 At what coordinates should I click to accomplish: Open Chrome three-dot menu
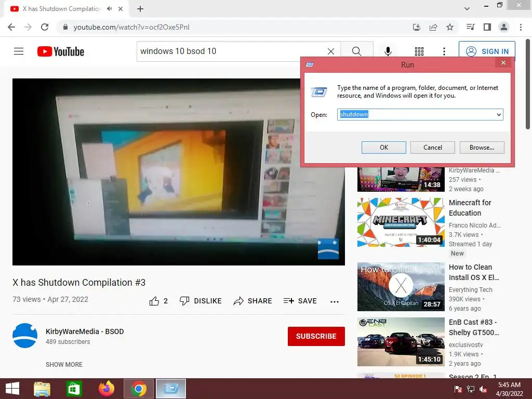tap(521, 27)
